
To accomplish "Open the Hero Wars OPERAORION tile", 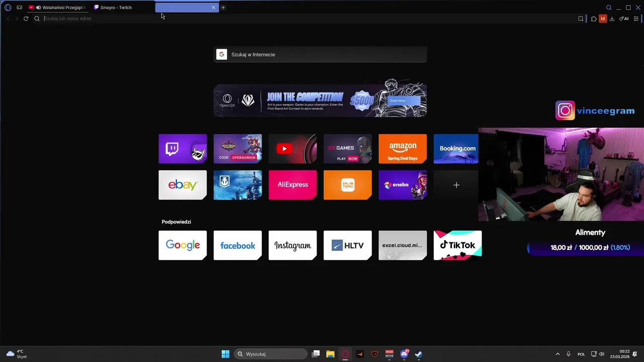I will pos(237,149).
